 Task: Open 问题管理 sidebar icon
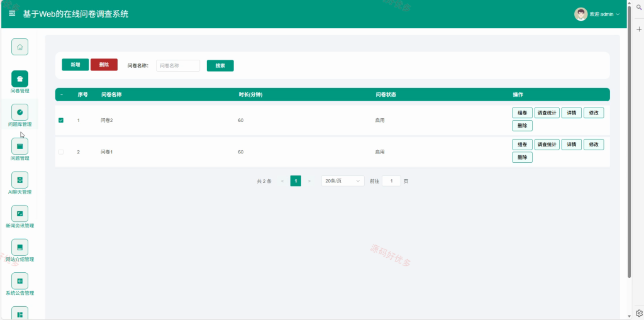pos(19,146)
